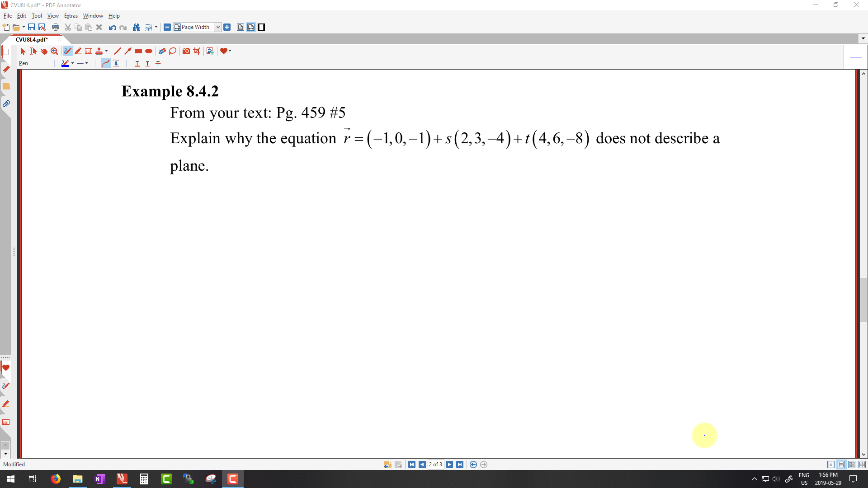Toggle full screen view mode
This screenshot has width=868, height=488.
[261, 27]
